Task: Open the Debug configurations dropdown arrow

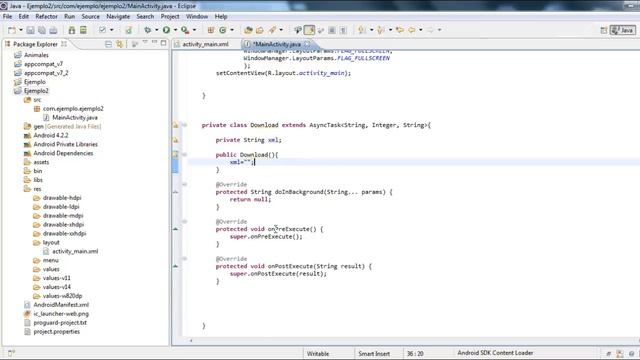Action: pos(156,30)
